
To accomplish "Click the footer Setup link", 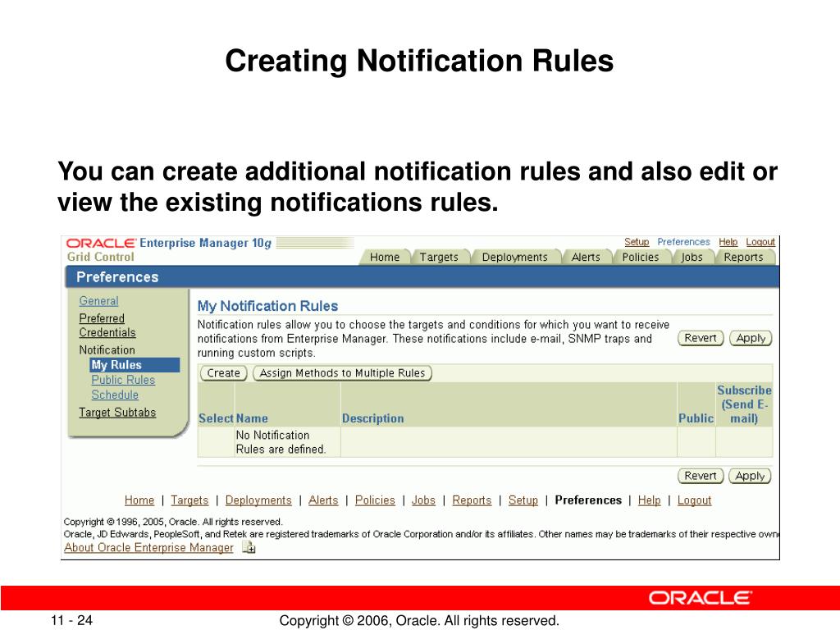I will pos(523,500).
